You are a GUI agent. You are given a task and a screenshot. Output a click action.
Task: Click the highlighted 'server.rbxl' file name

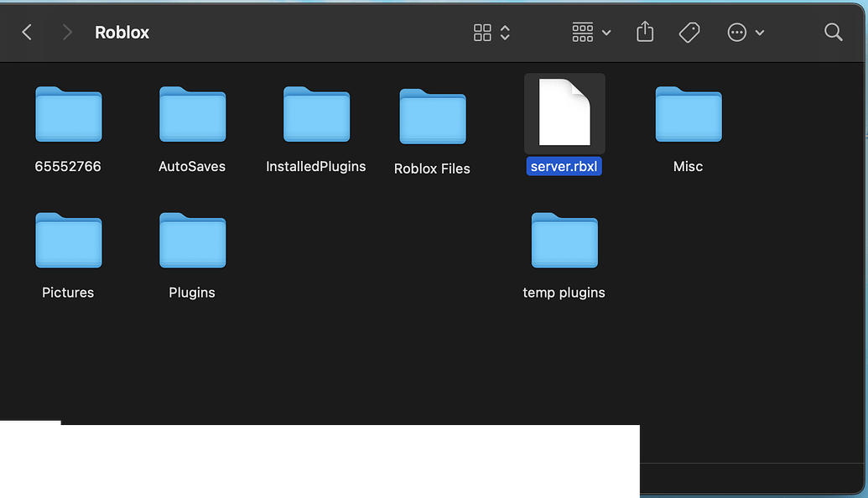coord(564,167)
